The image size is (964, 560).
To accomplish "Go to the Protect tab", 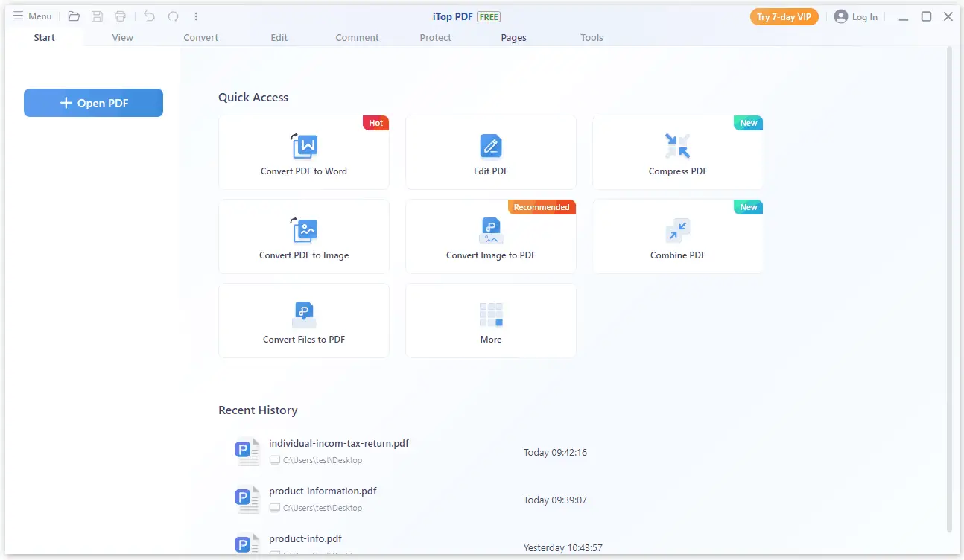I will 436,37.
